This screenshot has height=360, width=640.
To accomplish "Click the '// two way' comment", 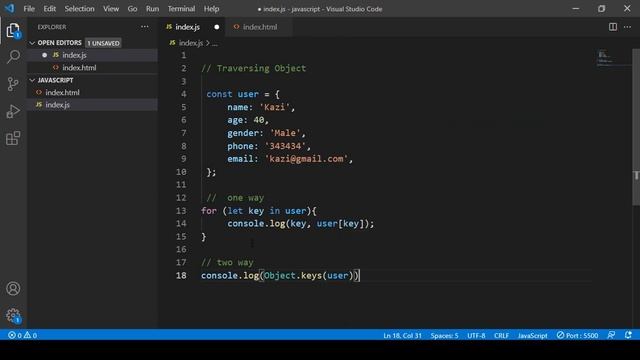I will tap(227, 262).
